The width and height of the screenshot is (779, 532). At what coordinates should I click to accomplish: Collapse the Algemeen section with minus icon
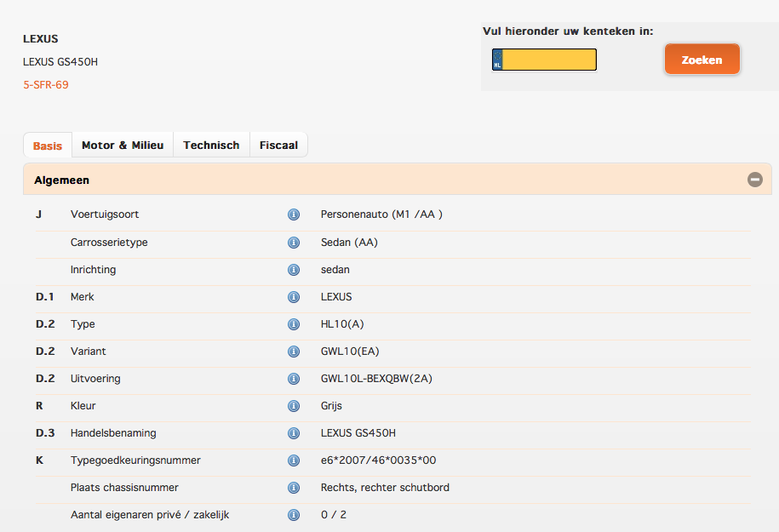point(754,180)
